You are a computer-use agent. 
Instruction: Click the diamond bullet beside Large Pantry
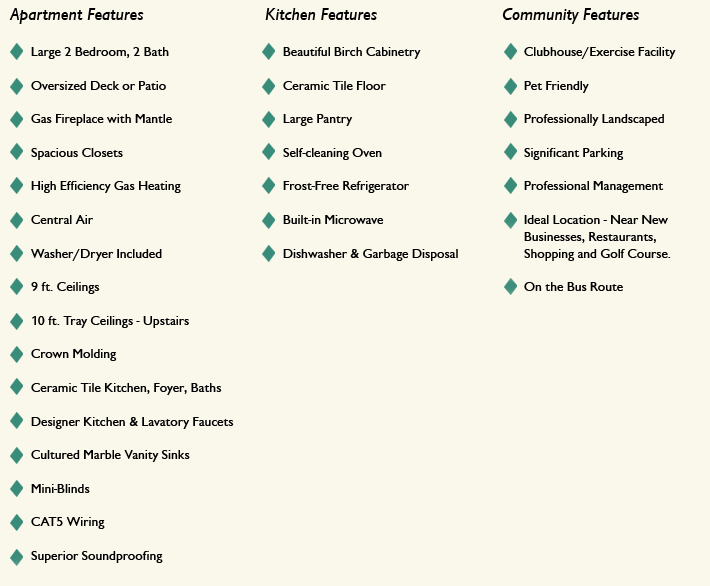pyautogui.click(x=268, y=119)
